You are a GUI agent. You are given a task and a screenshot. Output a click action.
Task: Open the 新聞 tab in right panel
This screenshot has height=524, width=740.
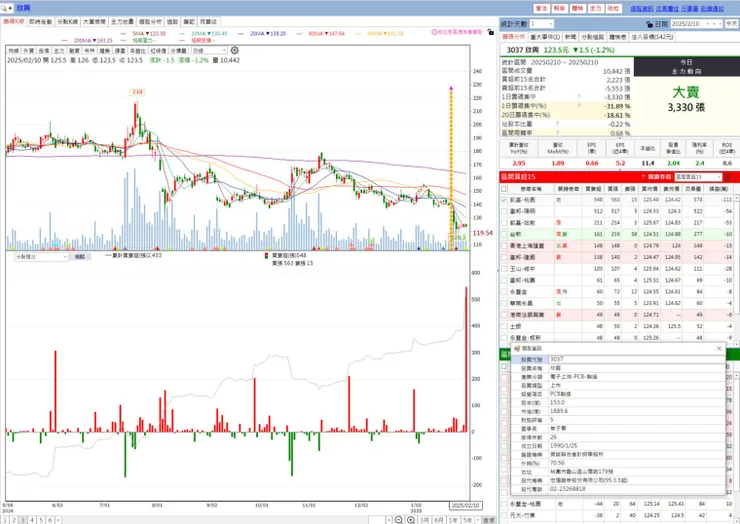pos(571,37)
